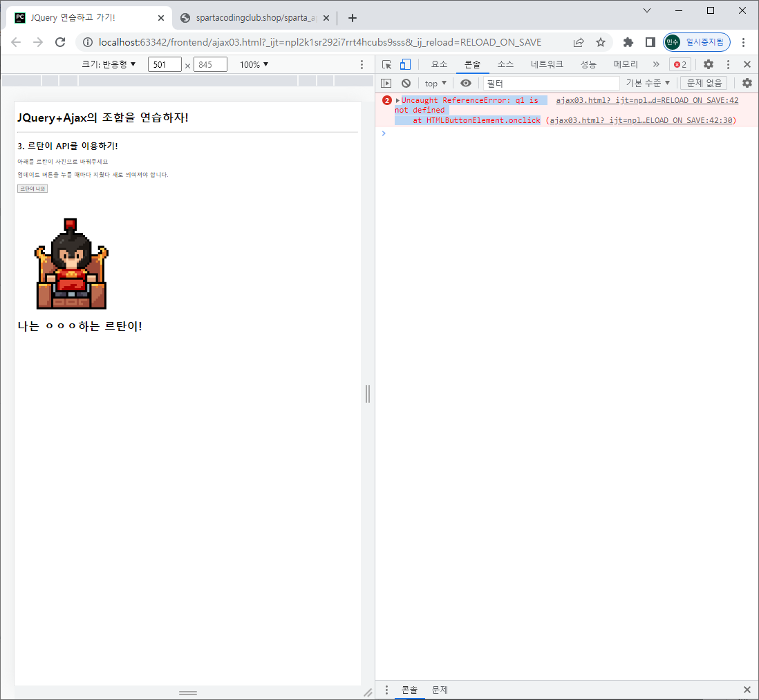Show more DevTools tabs with chevron
The image size is (759, 700).
coord(656,64)
